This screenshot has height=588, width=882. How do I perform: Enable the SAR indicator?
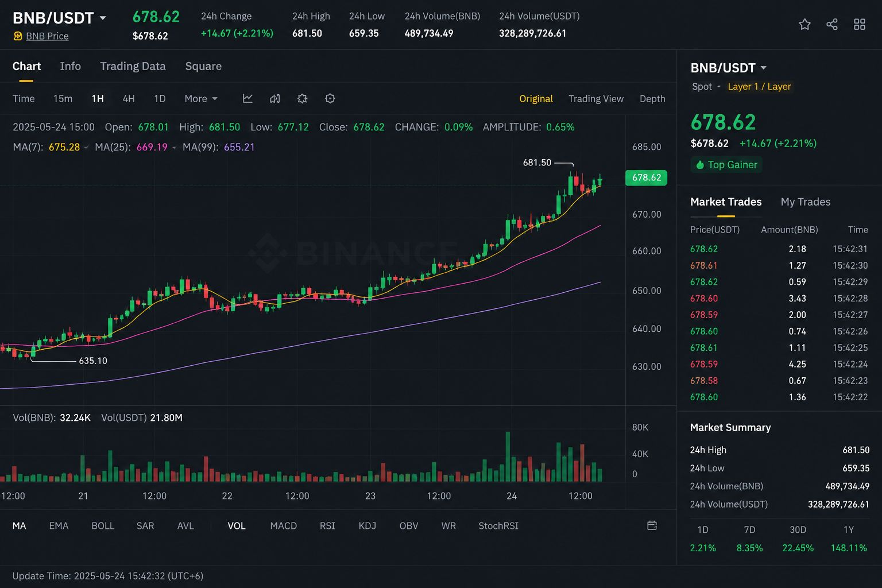[145, 525]
